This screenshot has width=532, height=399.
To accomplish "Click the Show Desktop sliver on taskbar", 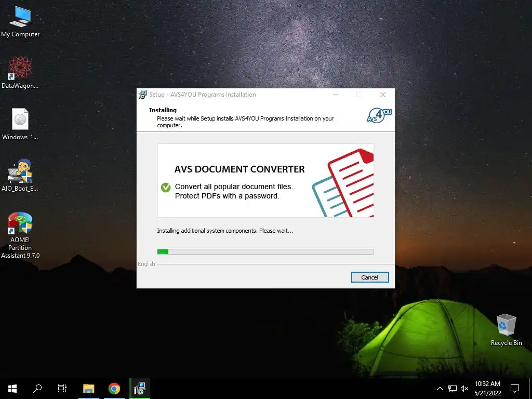I will click(530, 389).
